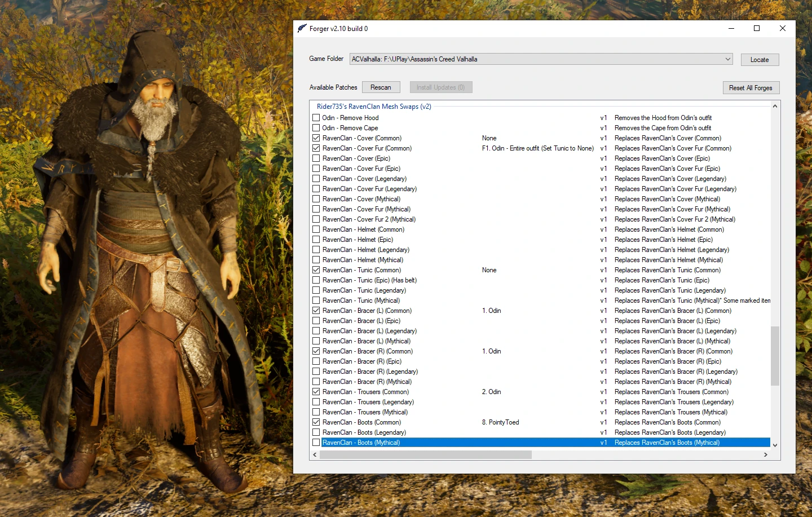Click the list's scroll down arrow

[775, 445]
